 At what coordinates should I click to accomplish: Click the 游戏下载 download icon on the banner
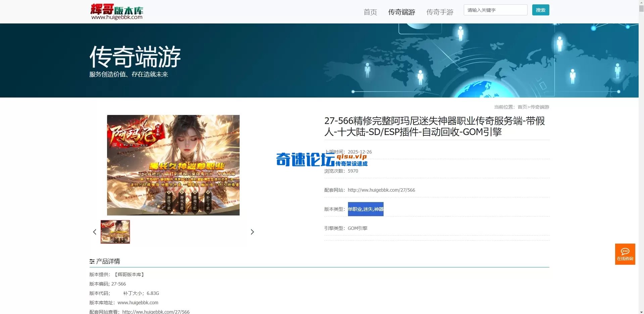coord(169,202)
